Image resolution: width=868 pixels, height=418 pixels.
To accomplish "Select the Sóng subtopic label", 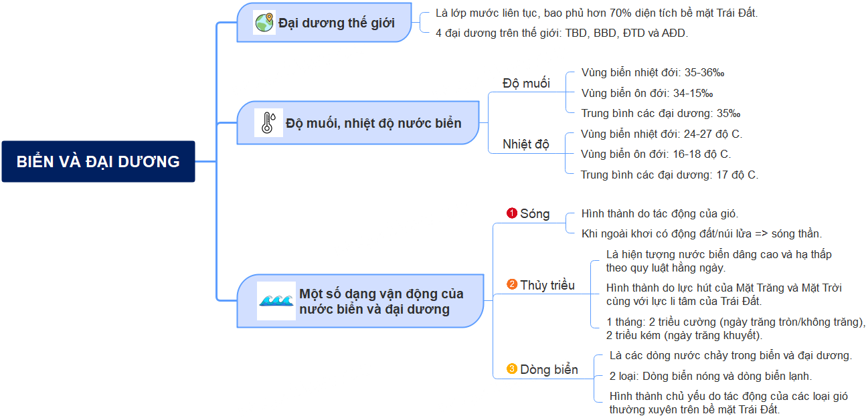I will click(x=535, y=213).
